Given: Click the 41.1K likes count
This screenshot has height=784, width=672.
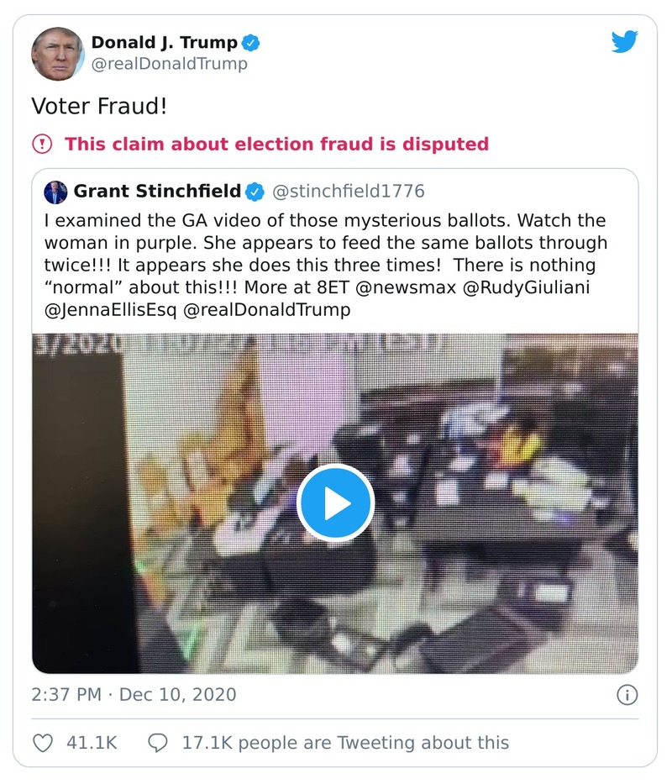Looking at the screenshot, I should pos(90,742).
